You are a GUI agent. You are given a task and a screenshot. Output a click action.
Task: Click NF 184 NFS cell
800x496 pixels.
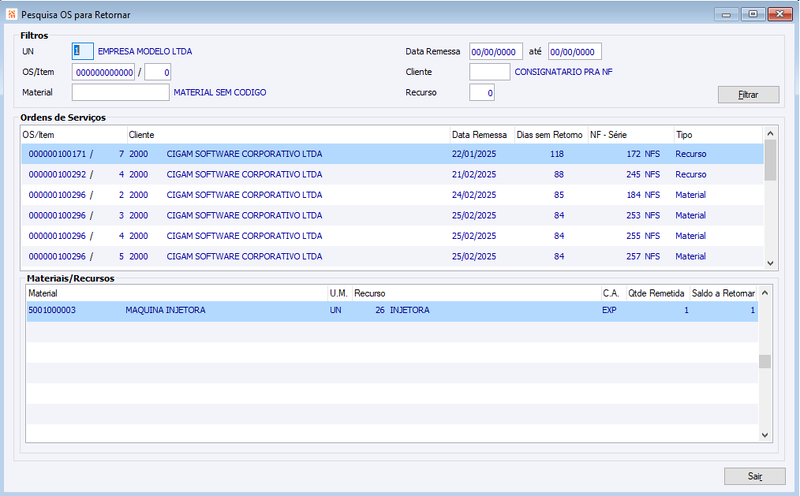tap(643, 195)
